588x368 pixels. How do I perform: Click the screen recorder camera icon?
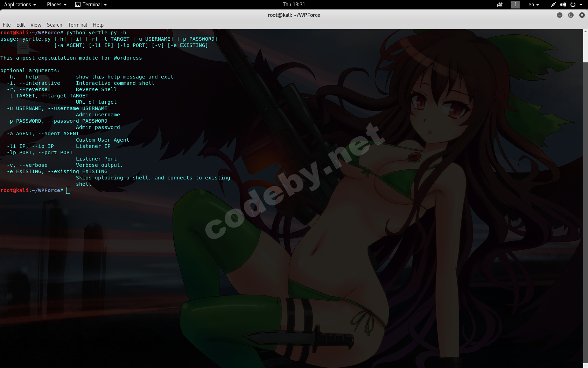tap(500, 5)
